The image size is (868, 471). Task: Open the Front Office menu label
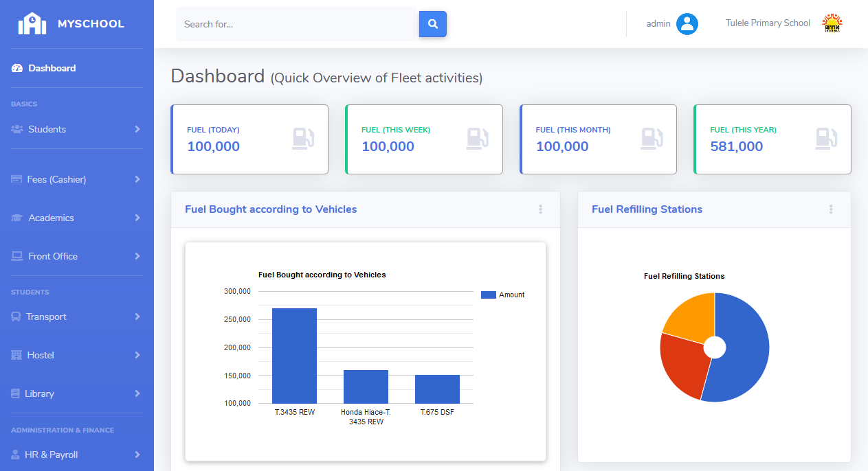pos(53,256)
